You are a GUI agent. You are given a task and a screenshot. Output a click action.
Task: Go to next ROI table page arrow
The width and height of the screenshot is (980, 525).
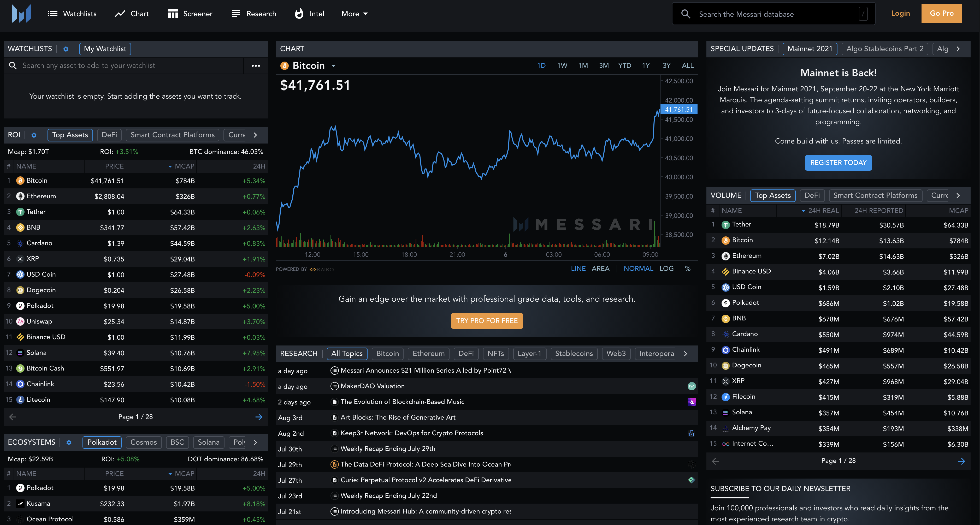(259, 417)
